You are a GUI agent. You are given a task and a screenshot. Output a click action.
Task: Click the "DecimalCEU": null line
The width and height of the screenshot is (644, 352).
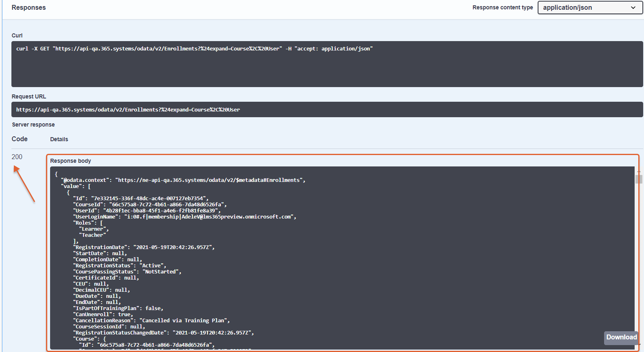point(101,290)
